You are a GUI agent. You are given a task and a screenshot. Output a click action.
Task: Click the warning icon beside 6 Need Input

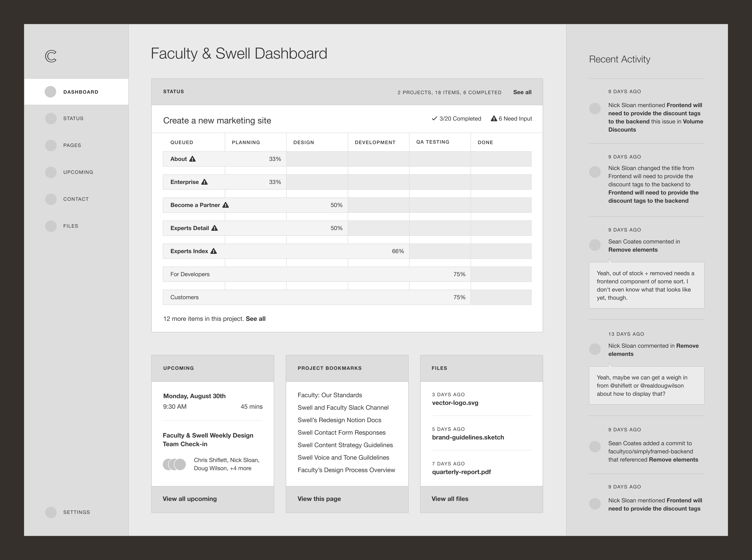[x=494, y=118]
